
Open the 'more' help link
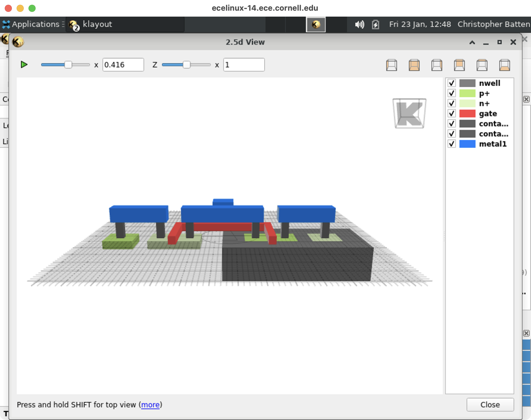pyautogui.click(x=150, y=405)
